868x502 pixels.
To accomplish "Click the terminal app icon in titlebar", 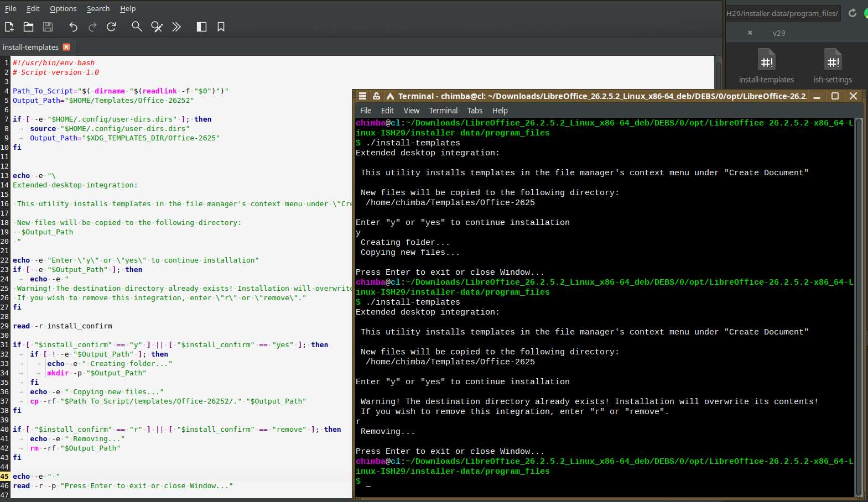I will (390, 96).
